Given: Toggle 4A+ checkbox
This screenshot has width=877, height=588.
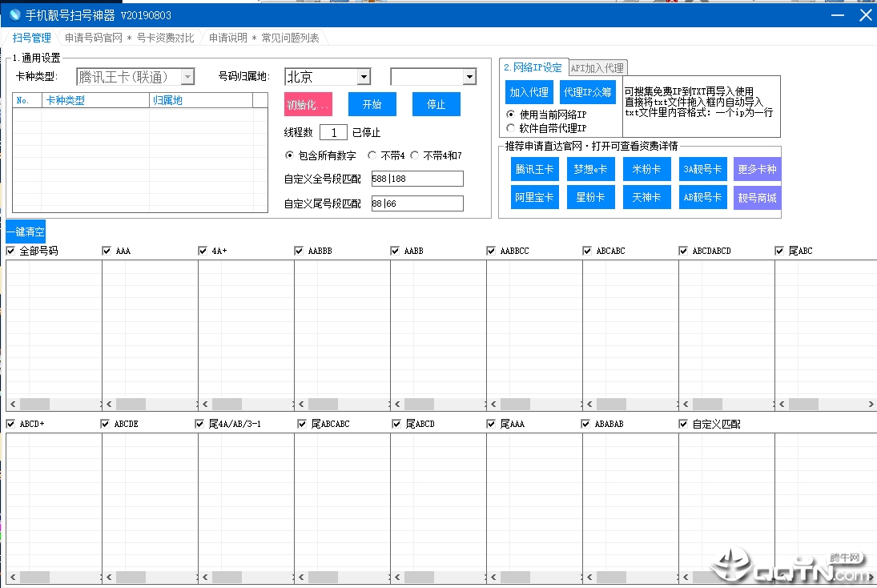Looking at the screenshot, I should point(203,251).
